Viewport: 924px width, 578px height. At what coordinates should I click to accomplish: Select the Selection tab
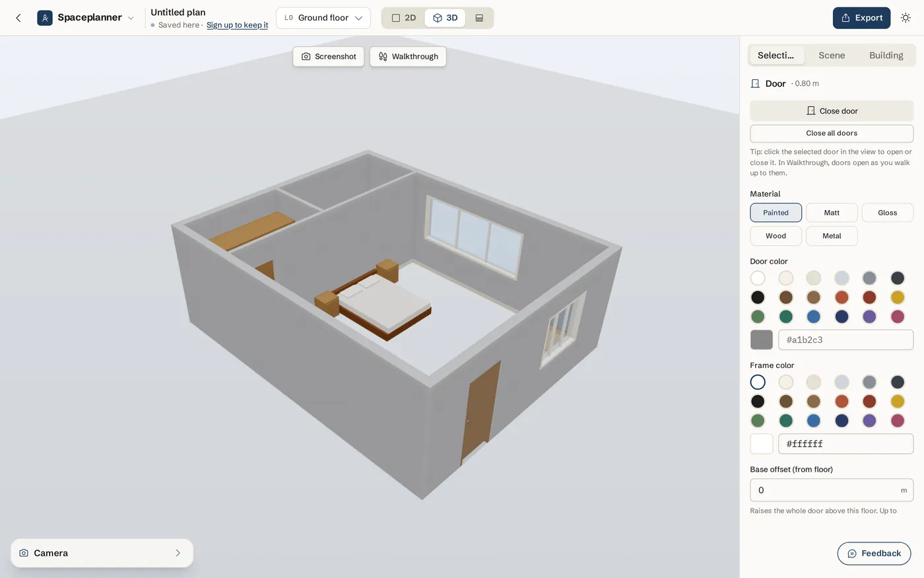click(776, 55)
